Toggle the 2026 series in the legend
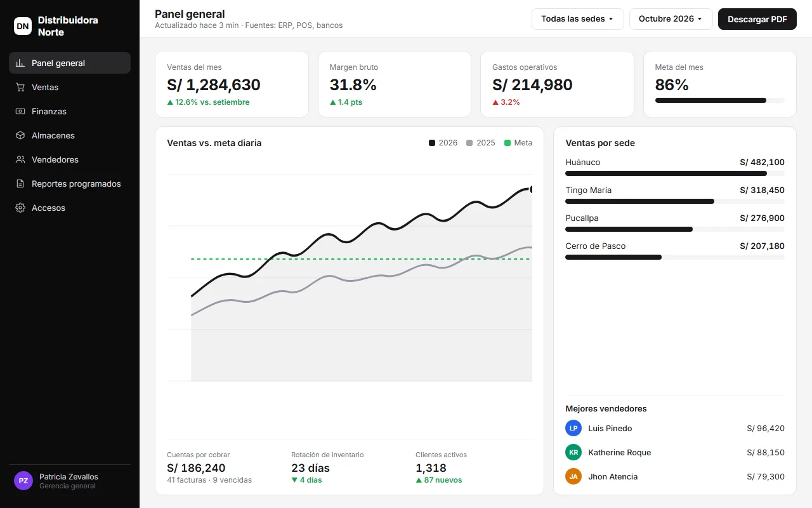 [x=443, y=143]
